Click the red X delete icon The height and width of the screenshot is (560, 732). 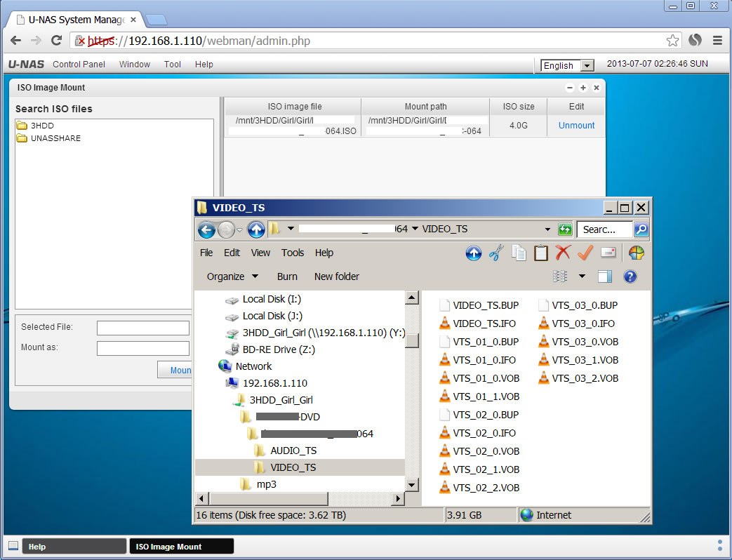tap(564, 253)
